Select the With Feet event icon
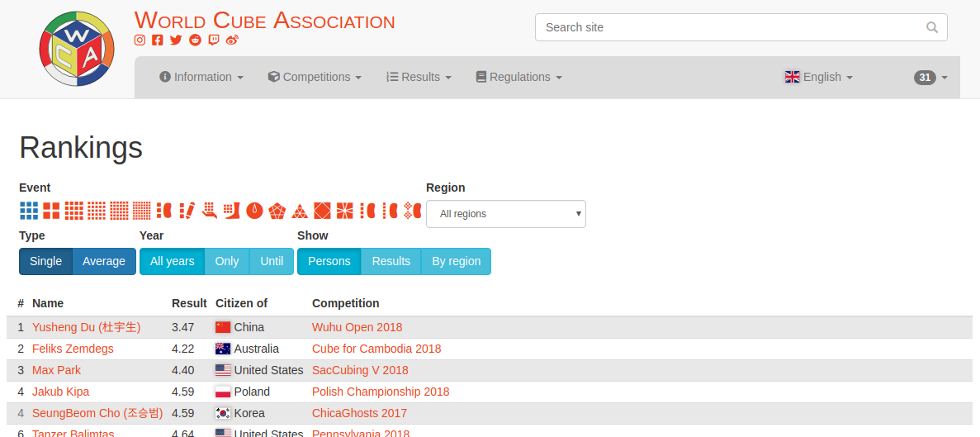 232,211
